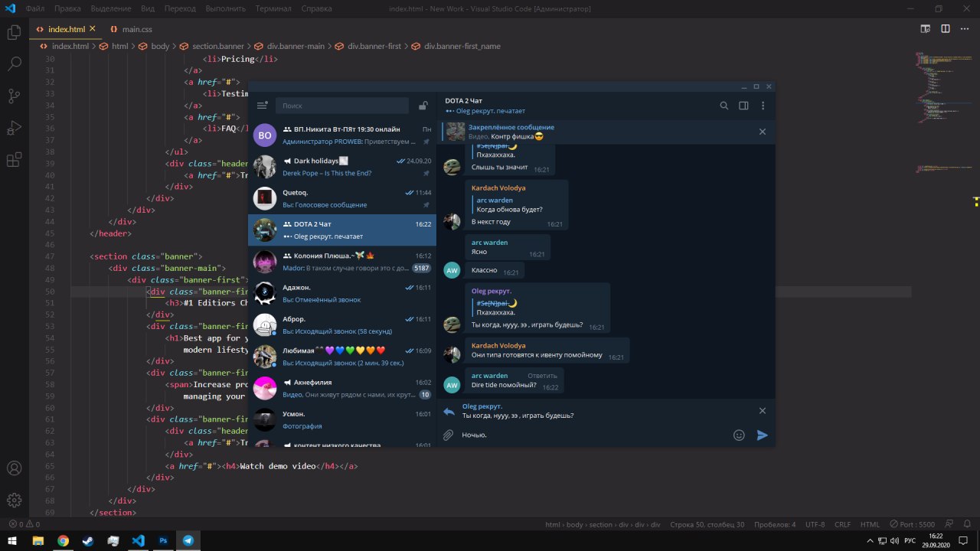Search within the DOTA 2 chat
This screenshot has height=551, width=980.
coord(724,106)
